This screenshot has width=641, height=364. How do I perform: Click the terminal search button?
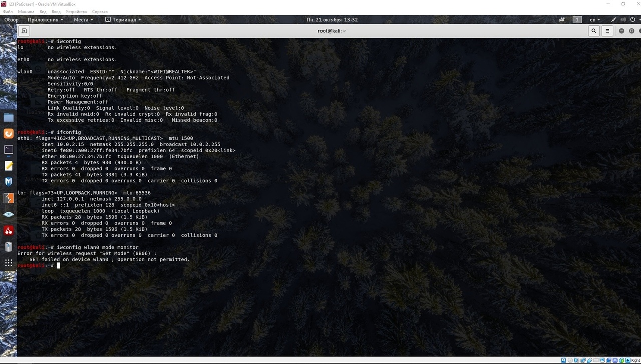point(594,31)
